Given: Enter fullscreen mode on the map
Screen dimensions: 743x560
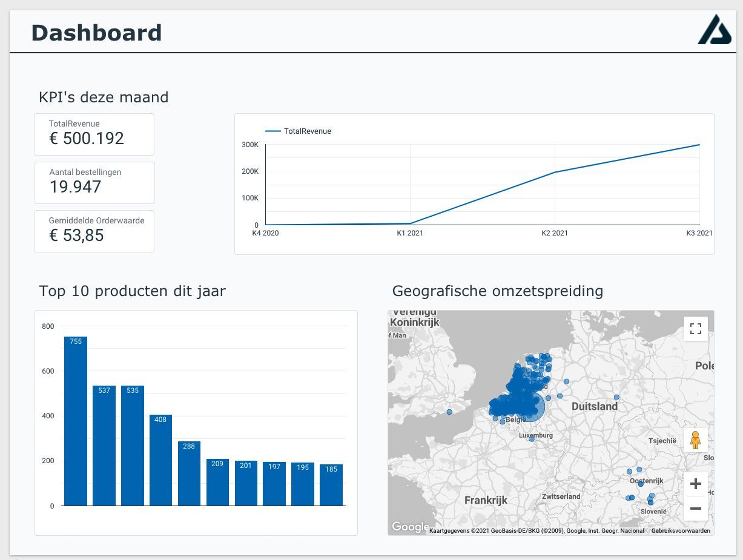Looking at the screenshot, I should tap(695, 328).
